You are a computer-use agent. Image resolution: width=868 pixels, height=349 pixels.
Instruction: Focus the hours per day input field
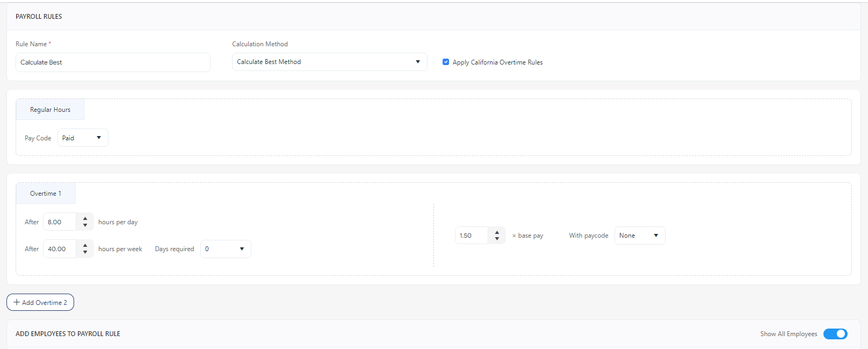click(60, 222)
